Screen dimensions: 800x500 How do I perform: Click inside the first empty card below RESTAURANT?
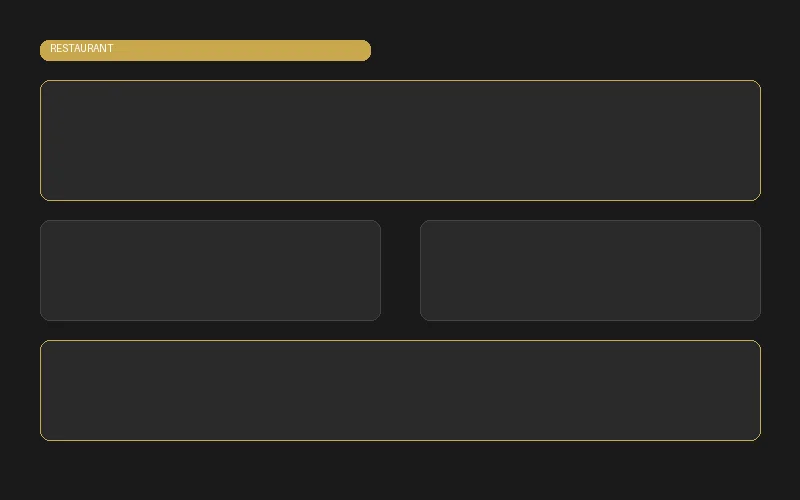401,140
